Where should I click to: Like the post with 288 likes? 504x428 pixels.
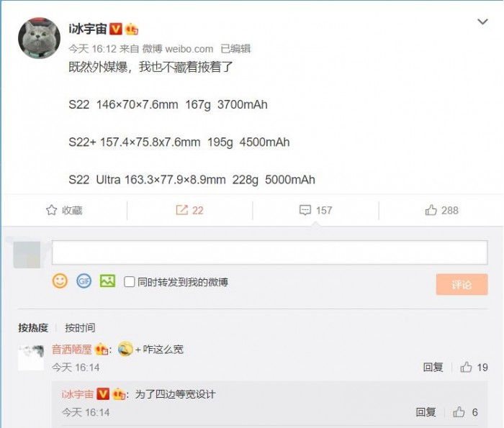(431, 210)
